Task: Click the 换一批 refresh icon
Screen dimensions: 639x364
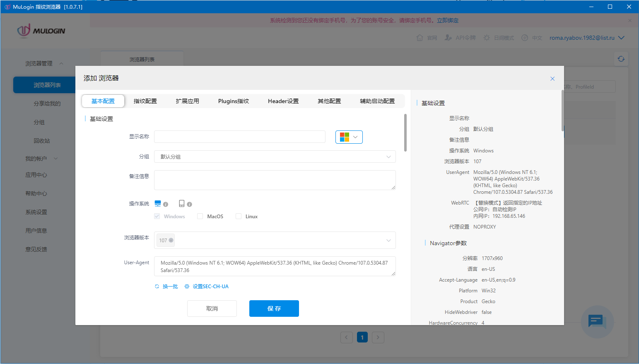Action: 157,287
